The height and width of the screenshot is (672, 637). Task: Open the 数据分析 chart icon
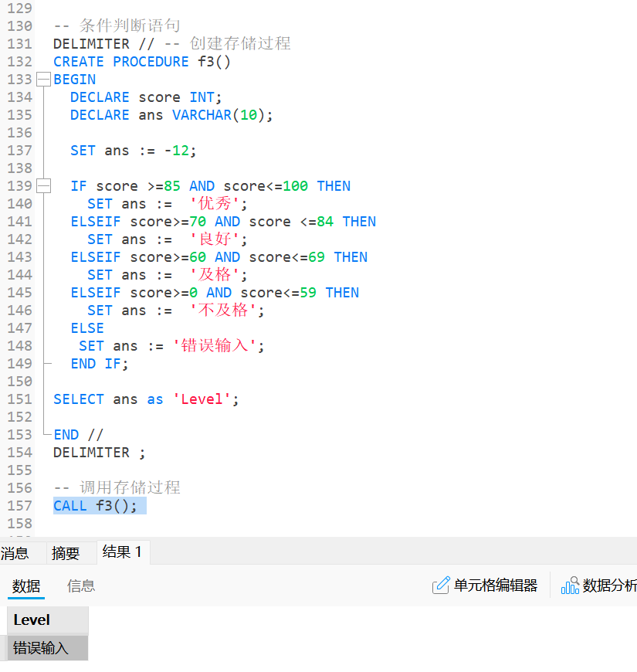coord(570,585)
